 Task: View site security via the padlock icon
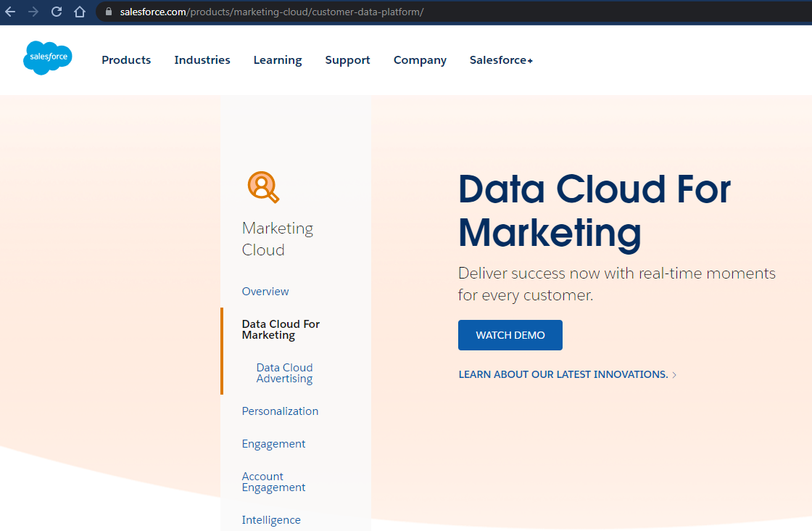109,12
